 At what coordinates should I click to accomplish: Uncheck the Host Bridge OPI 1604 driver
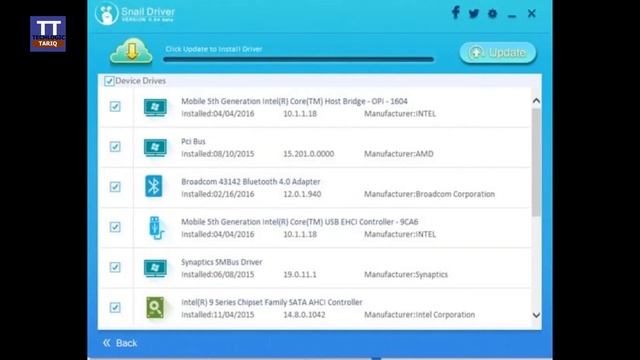(115, 107)
